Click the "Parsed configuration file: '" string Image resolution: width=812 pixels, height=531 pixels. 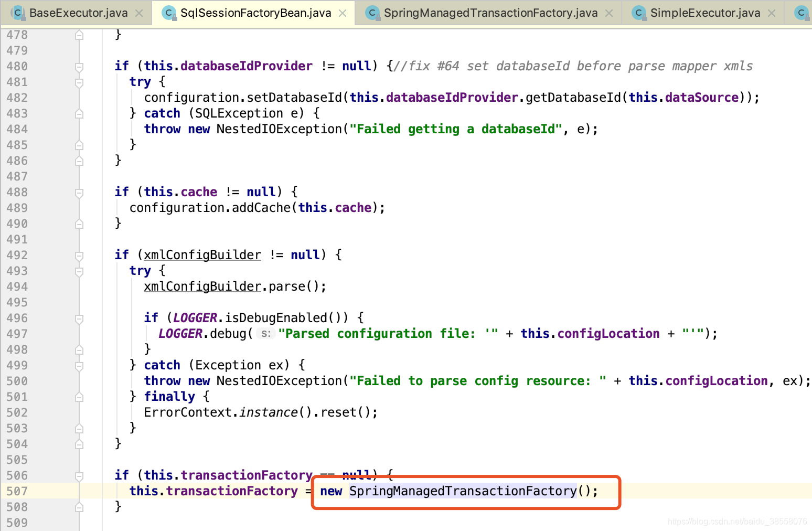pos(389,334)
